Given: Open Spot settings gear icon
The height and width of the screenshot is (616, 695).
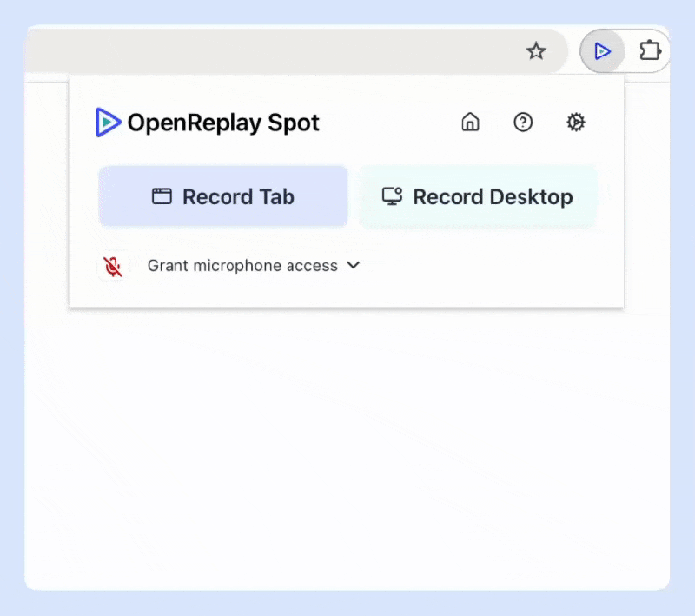Looking at the screenshot, I should tap(576, 122).
